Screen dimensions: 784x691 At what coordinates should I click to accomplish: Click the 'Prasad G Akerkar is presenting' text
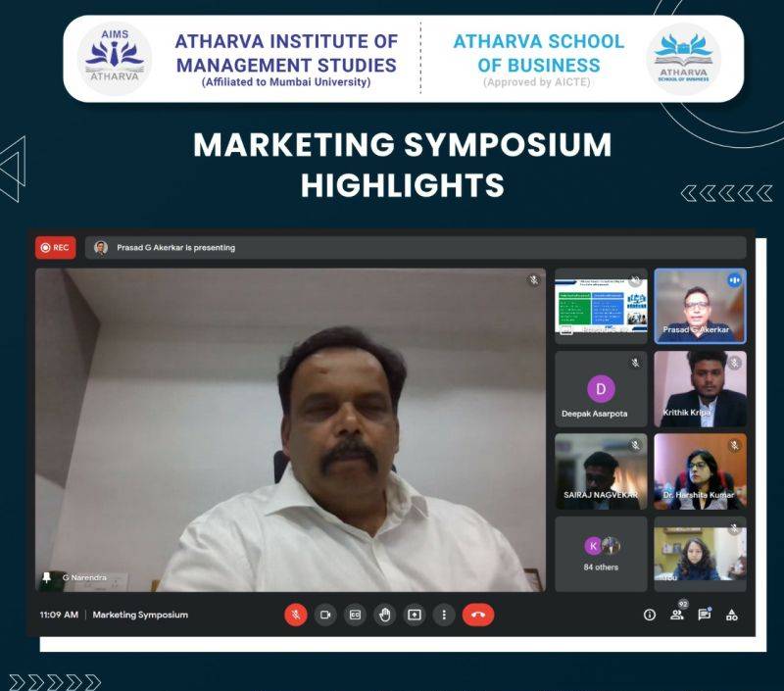pyautogui.click(x=176, y=248)
